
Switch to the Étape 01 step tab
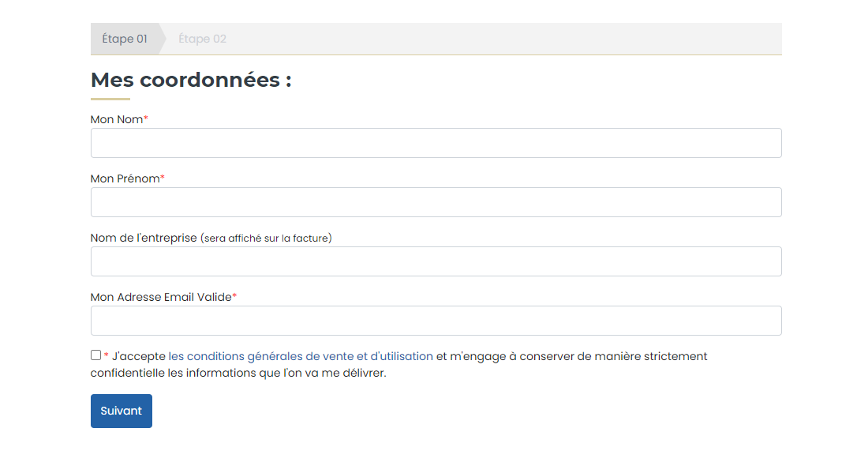point(125,39)
